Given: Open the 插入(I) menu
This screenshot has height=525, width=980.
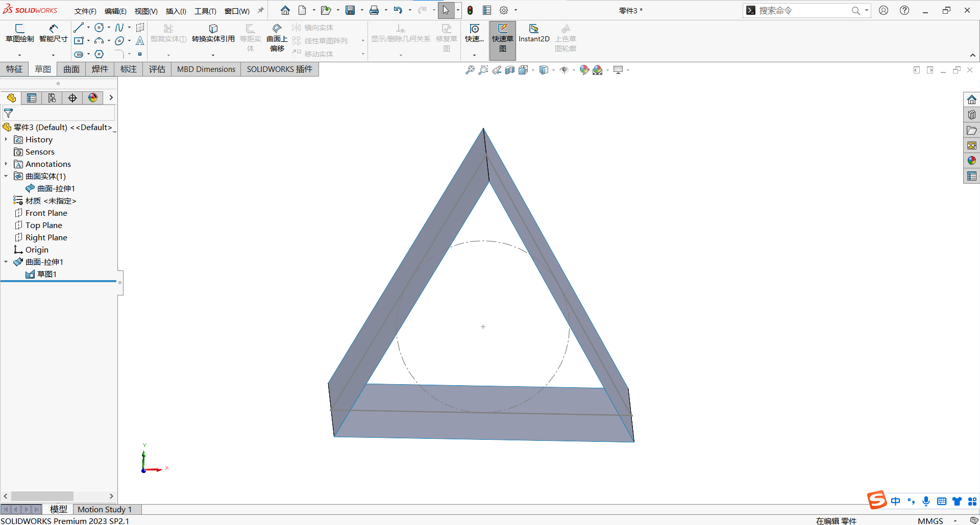Looking at the screenshot, I should [x=176, y=11].
